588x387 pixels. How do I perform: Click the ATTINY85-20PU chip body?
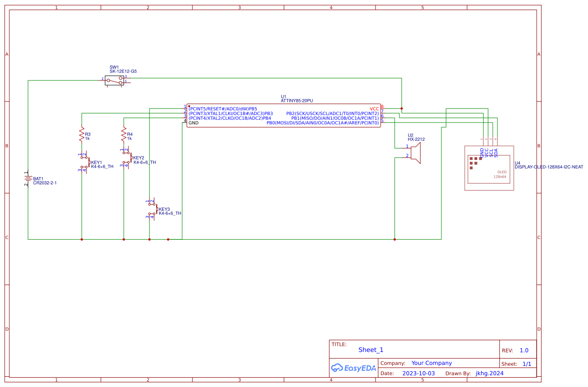coord(283,115)
